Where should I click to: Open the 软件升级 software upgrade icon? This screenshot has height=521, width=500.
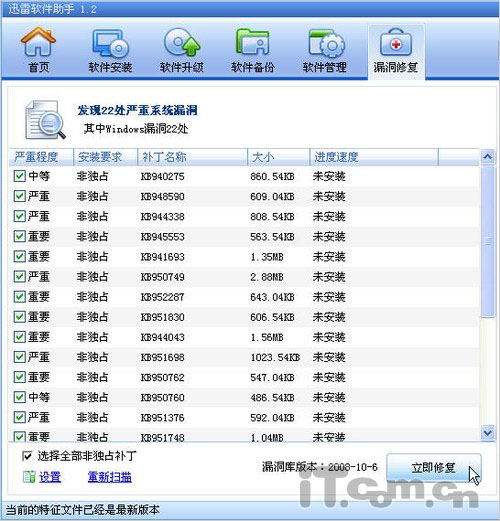pos(182,42)
